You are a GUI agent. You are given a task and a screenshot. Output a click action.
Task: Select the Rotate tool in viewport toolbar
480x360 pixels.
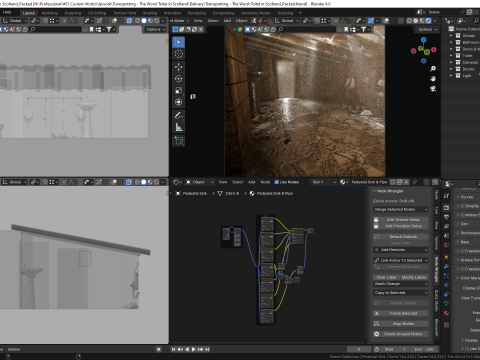click(179, 79)
